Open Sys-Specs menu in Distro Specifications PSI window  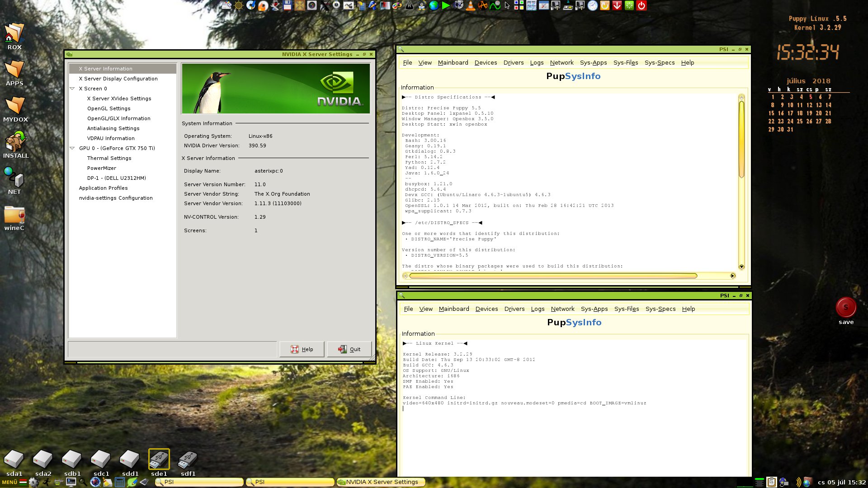[x=660, y=63]
